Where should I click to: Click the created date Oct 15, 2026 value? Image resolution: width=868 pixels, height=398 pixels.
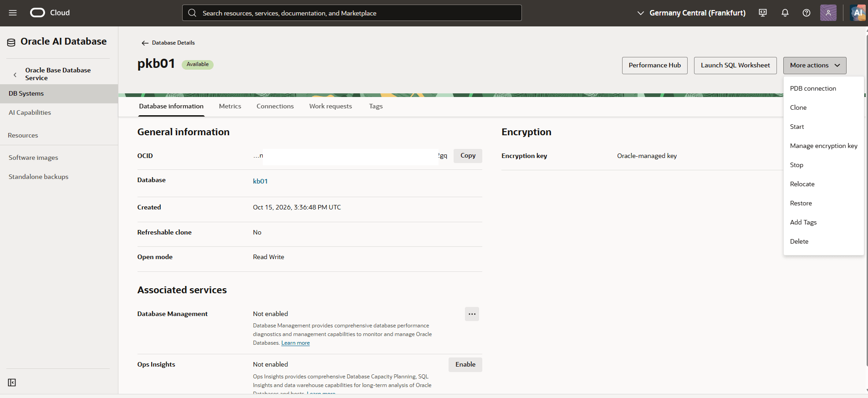pos(297,207)
